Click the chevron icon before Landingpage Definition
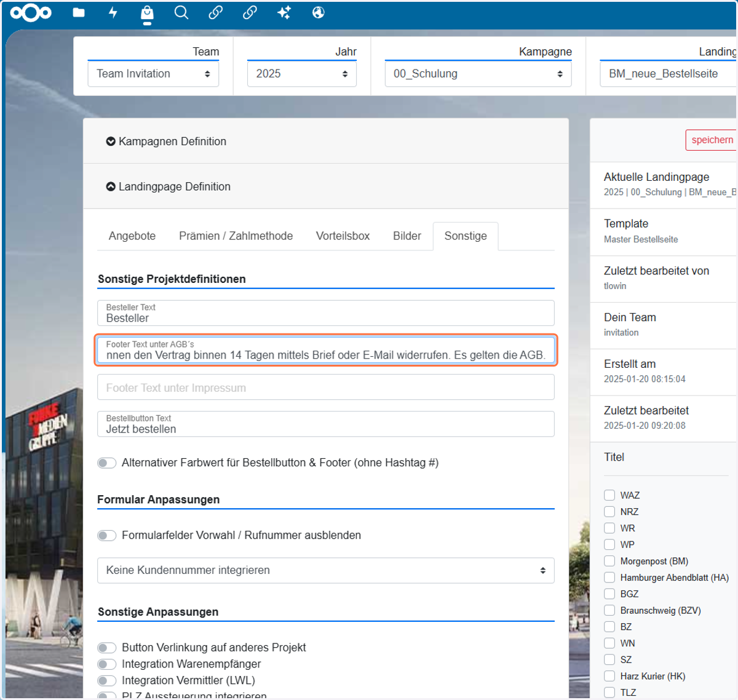This screenshot has width=738, height=700. pos(111,186)
